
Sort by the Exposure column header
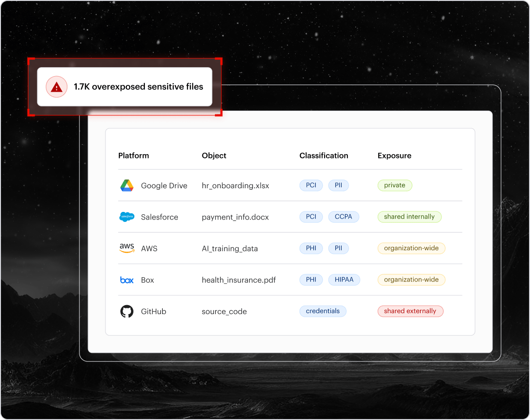coord(394,155)
